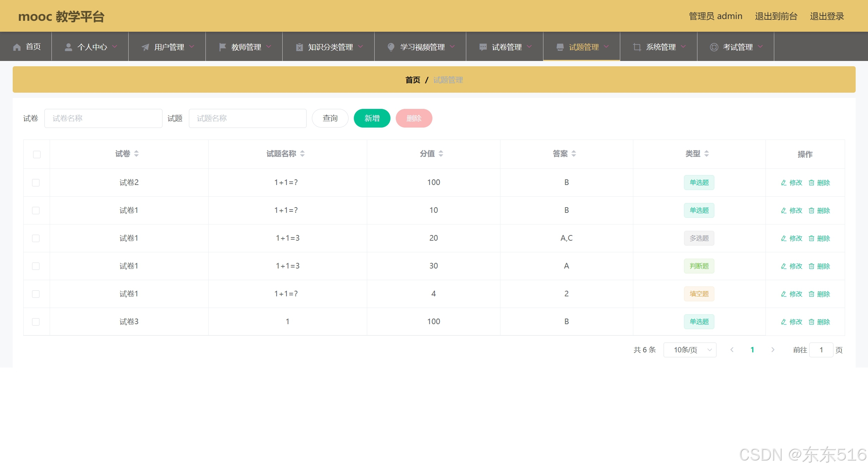Click the lightbulb icon for 学习视频管理
Viewport: 868px width, 469px height.
coord(391,47)
